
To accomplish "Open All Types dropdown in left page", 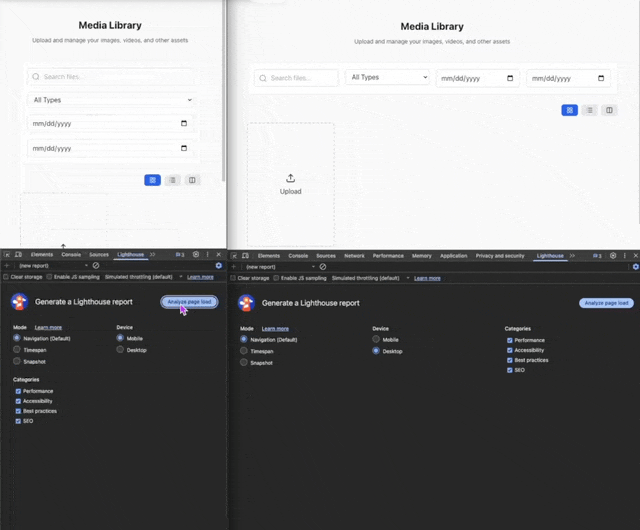I will 111,100.
